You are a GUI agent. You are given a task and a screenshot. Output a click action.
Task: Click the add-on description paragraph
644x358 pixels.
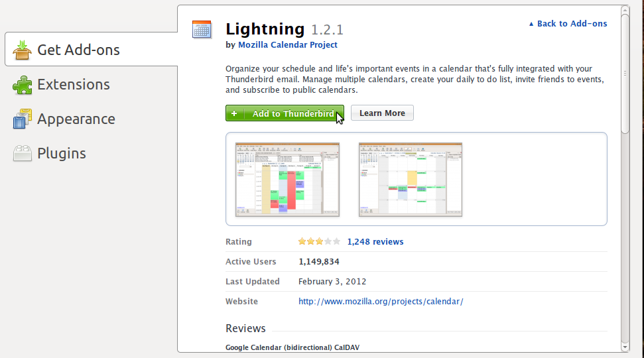tap(415, 80)
